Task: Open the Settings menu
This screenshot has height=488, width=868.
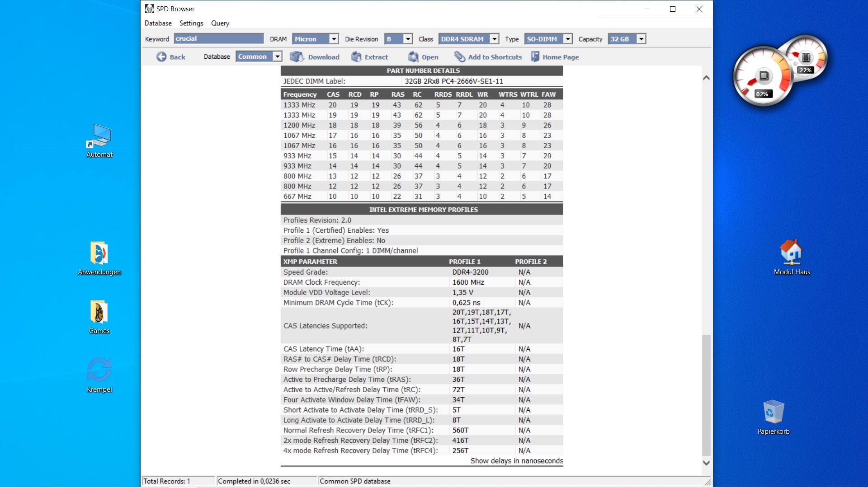Action: pyautogui.click(x=191, y=23)
